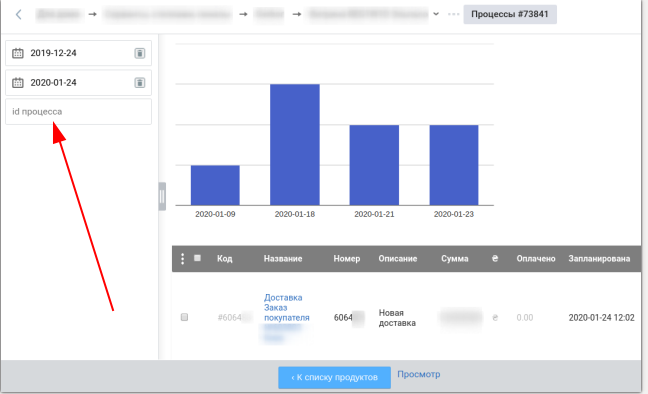Clear the 2020-01-24 date with trash icon
The height and width of the screenshot is (394, 648).
(140, 83)
